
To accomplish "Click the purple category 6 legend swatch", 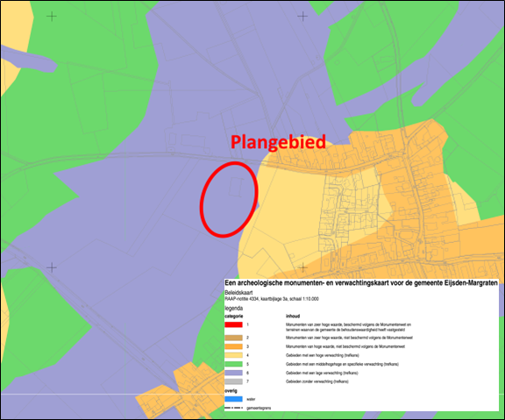I will tap(233, 373).
